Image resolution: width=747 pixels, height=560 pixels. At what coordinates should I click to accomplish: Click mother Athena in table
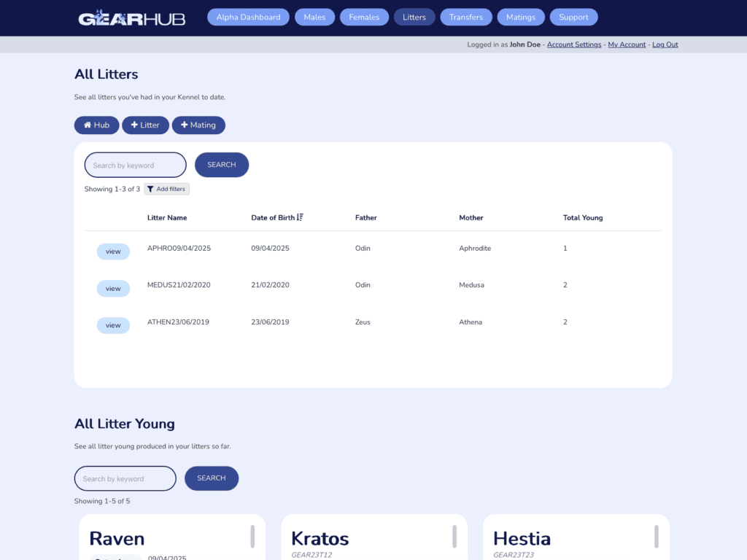(471, 322)
